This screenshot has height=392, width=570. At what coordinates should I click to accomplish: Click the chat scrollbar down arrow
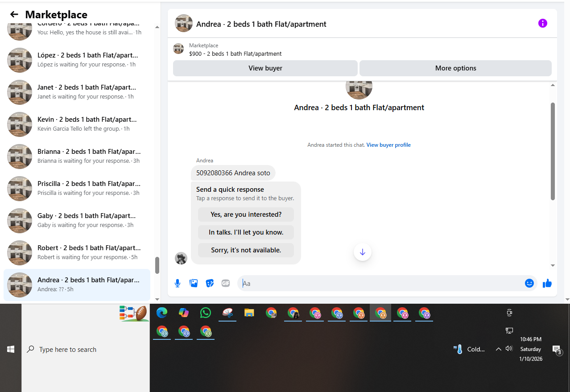(x=553, y=265)
